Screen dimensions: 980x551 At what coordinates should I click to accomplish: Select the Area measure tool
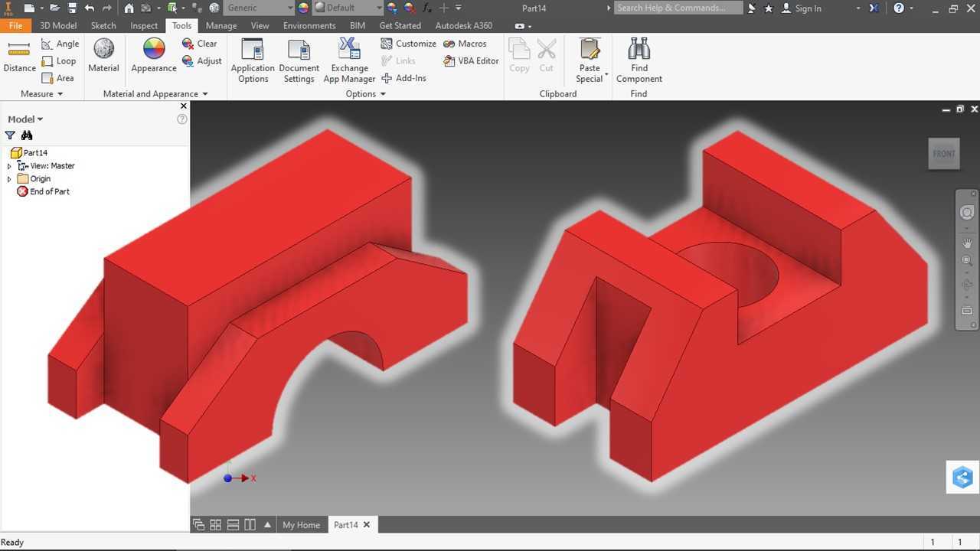point(57,77)
